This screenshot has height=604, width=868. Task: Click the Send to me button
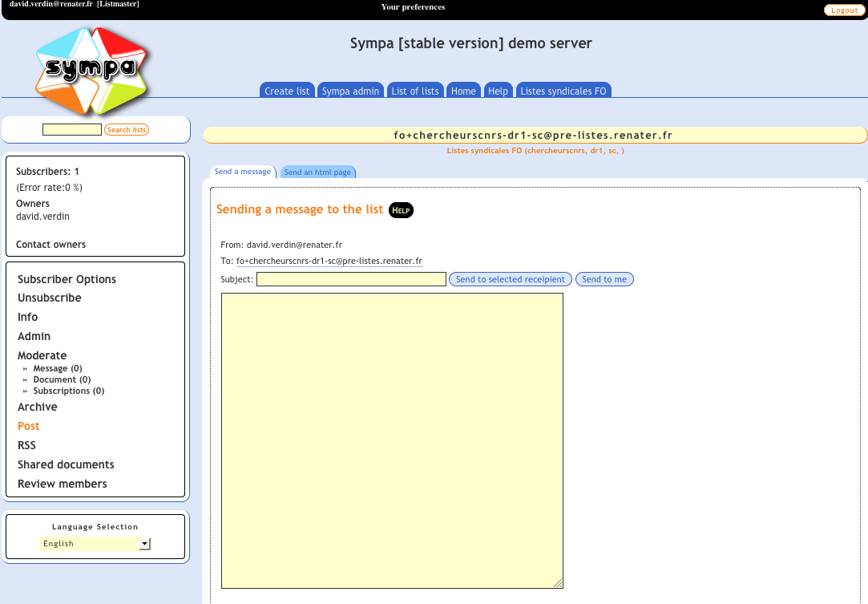604,279
